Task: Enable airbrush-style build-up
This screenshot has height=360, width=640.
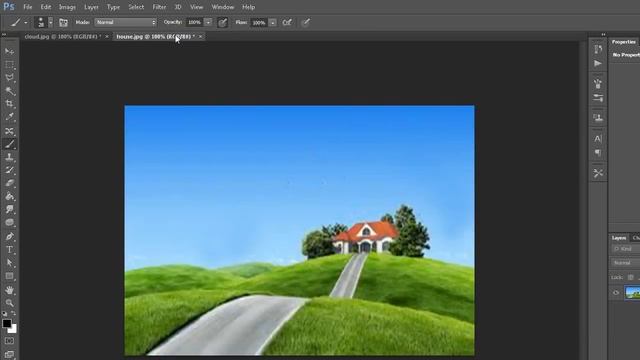Action: pyautogui.click(x=287, y=22)
